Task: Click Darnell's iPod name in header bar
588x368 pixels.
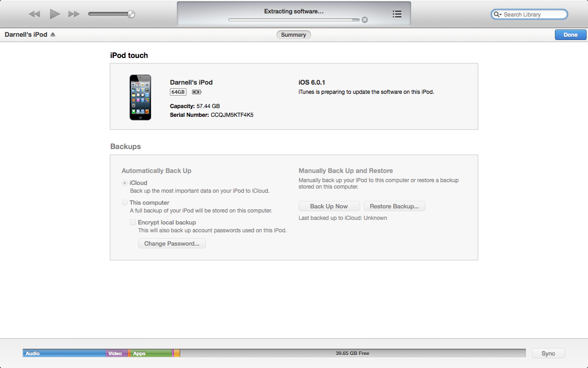Action: point(26,34)
